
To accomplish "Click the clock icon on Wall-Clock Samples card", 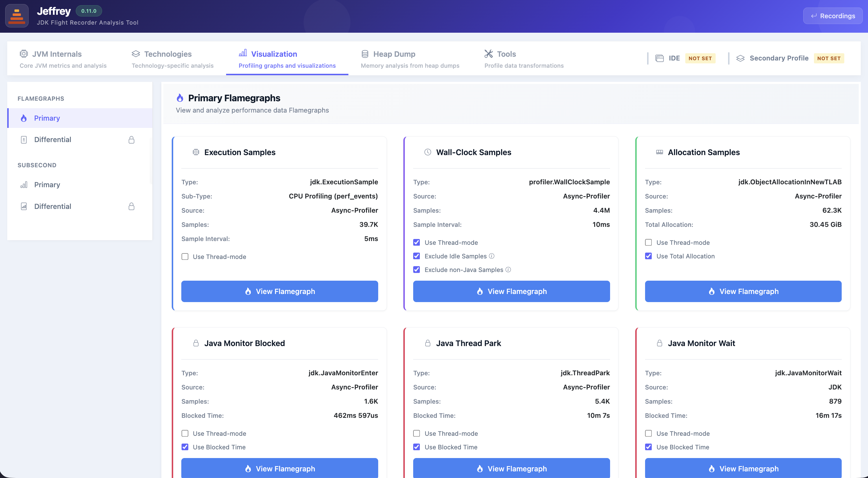I will tap(428, 152).
